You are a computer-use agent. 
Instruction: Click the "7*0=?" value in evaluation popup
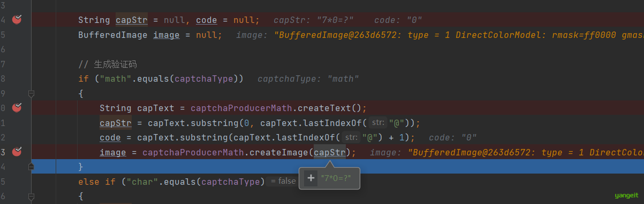coord(336,178)
